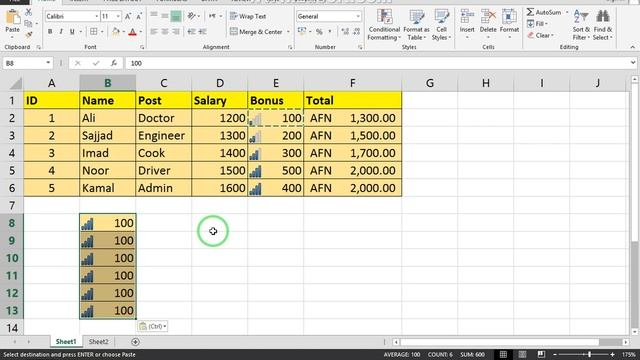Expand the Clear dropdown in Editing
640x360 pixels.
pyautogui.click(x=552, y=36)
